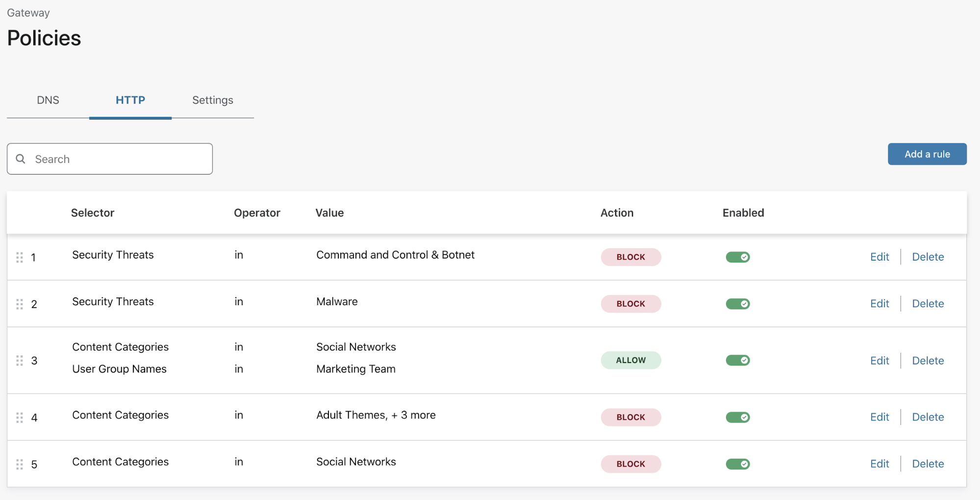Switch to the DNS tab
980x500 pixels.
pyautogui.click(x=48, y=100)
